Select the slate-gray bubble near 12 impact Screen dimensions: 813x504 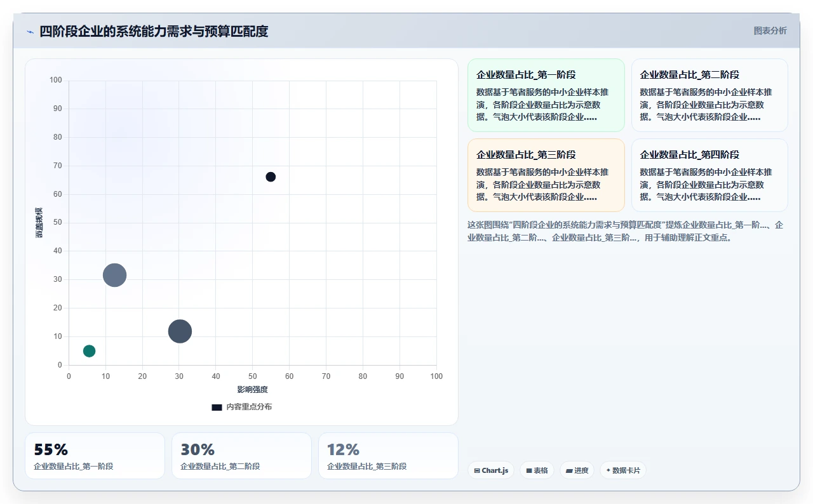115,275
